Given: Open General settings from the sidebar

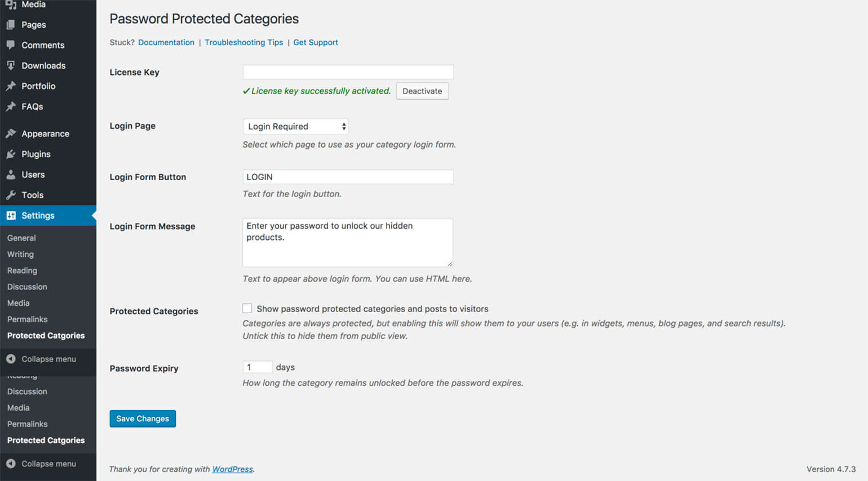Looking at the screenshot, I should click(21, 238).
